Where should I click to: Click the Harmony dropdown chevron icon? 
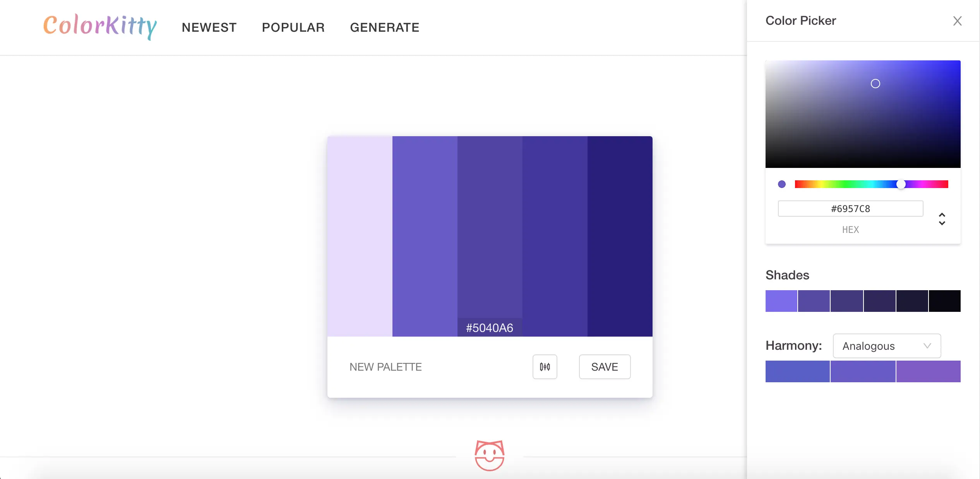click(x=928, y=346)
